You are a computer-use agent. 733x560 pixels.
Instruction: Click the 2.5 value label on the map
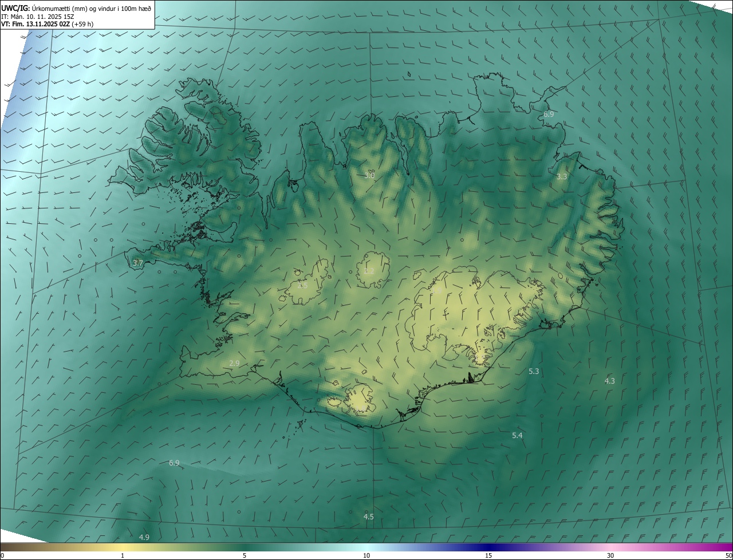click(302, 285)
